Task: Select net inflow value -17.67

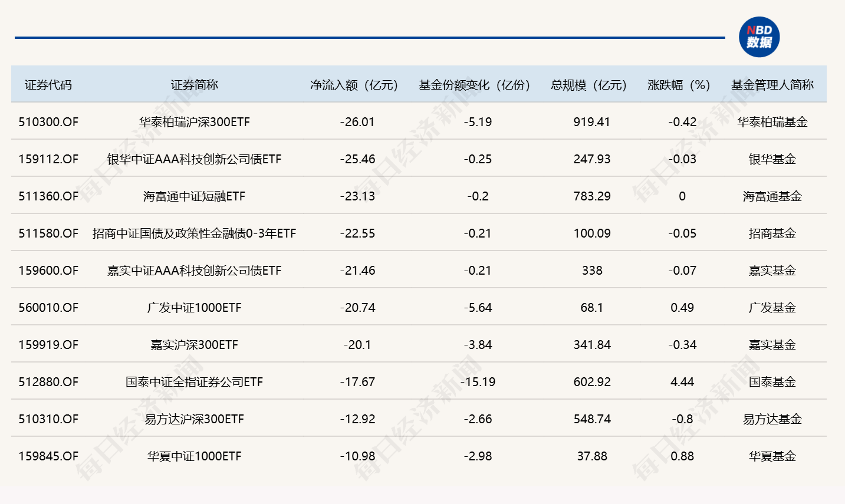Action: click(357, 382)
